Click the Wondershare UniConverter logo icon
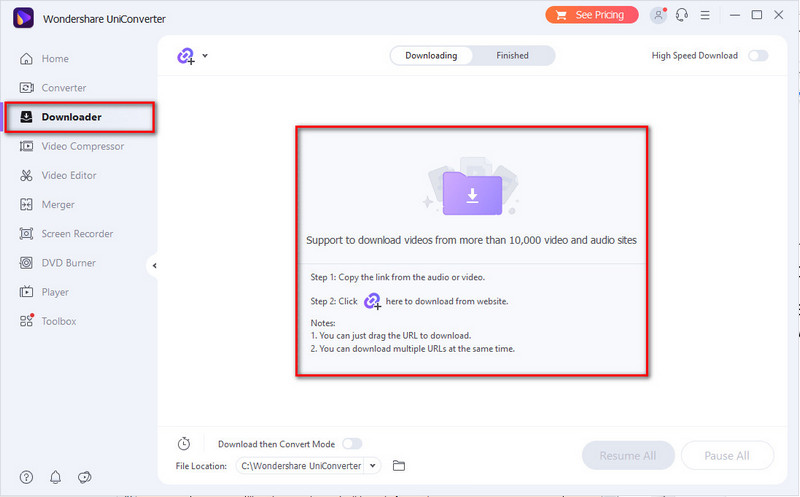Screen dimensions: 800x497 [x=23, y=18]
